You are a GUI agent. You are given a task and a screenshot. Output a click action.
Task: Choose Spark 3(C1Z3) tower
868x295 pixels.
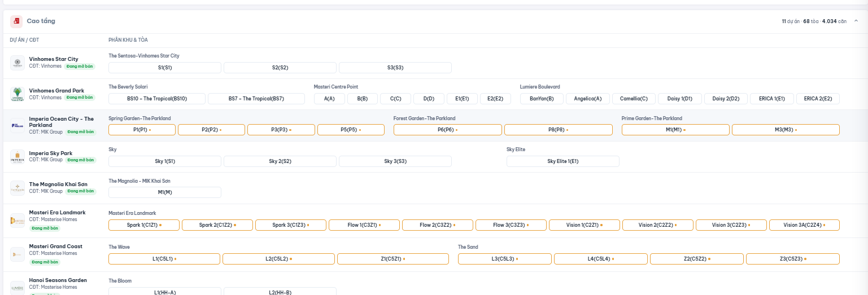point(291,225)
